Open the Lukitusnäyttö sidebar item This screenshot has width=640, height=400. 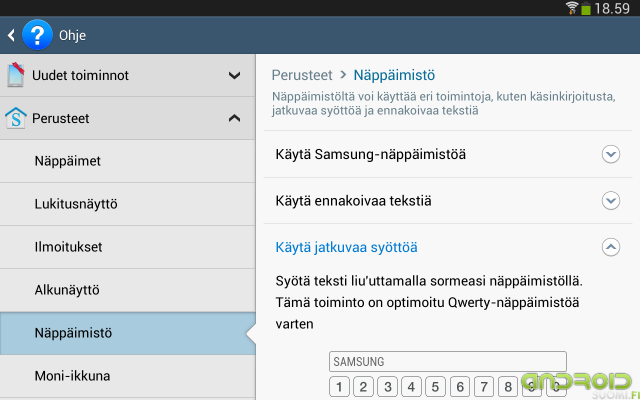[128, 204]
